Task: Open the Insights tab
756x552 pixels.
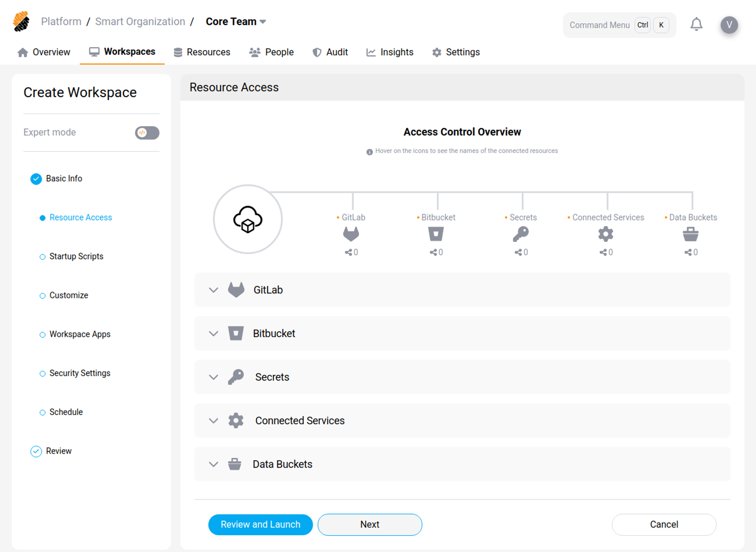Action: tap(390, 52)
